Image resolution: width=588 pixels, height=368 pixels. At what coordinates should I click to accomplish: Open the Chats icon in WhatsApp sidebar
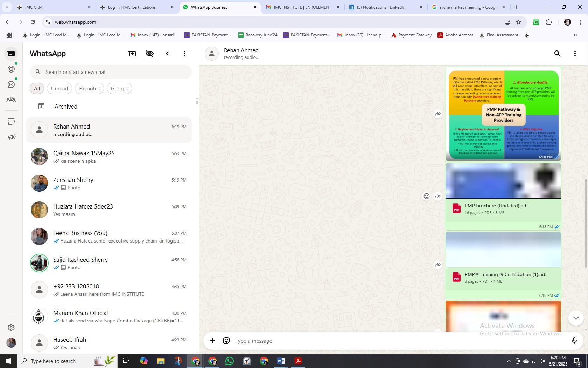[11, 54]
